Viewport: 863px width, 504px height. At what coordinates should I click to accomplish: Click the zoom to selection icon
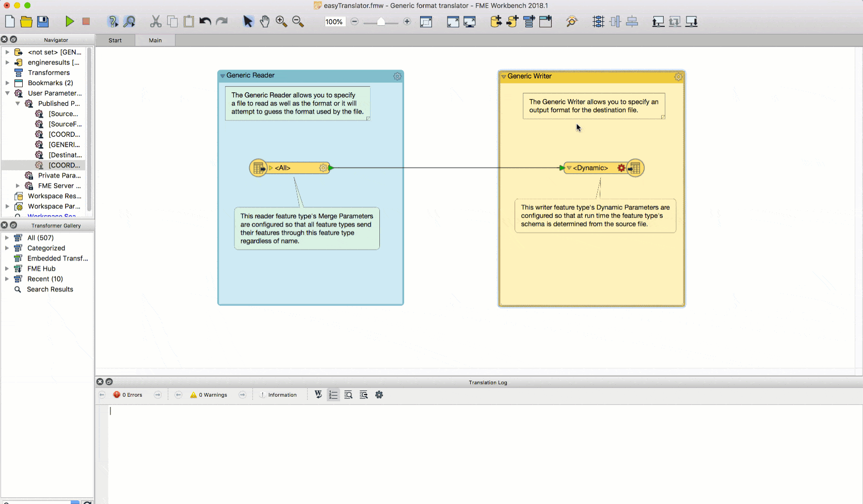click(x=426, y=22)
